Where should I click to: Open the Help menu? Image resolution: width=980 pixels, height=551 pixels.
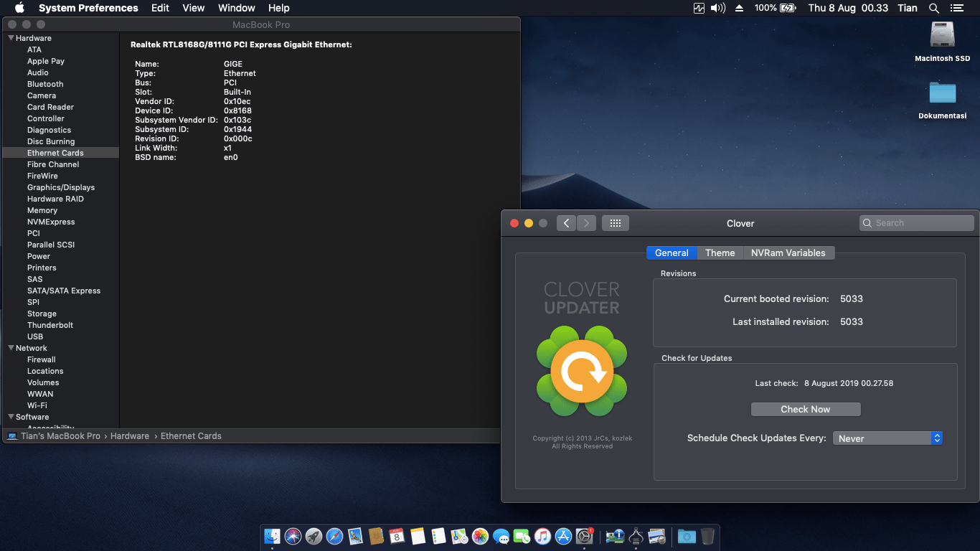coord(279,8)
